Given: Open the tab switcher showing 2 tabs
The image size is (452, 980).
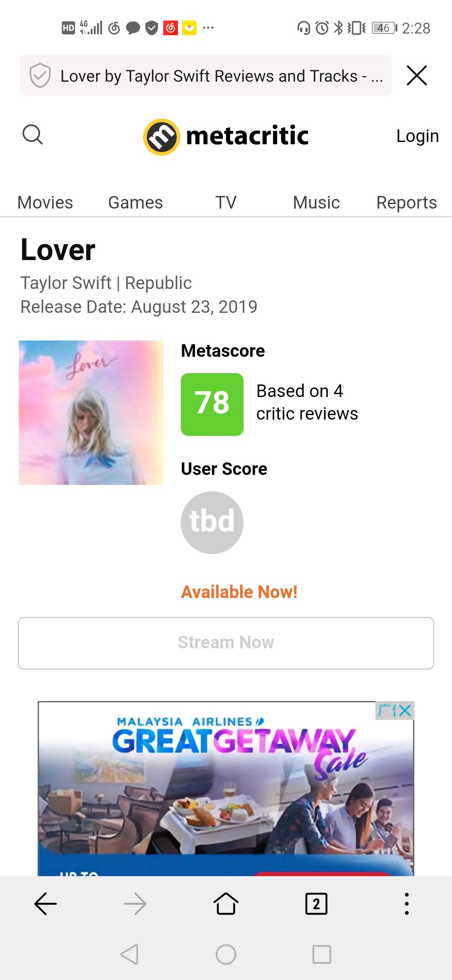Looking at the screenshot, I should pyautogui.click(x=316, y=904).
